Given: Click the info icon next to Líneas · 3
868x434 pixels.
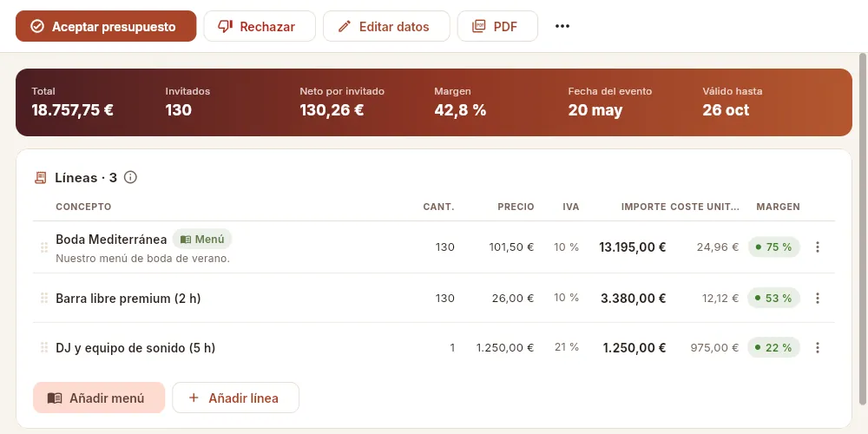Looking at the screenshot, I should [x=130, y=178].
